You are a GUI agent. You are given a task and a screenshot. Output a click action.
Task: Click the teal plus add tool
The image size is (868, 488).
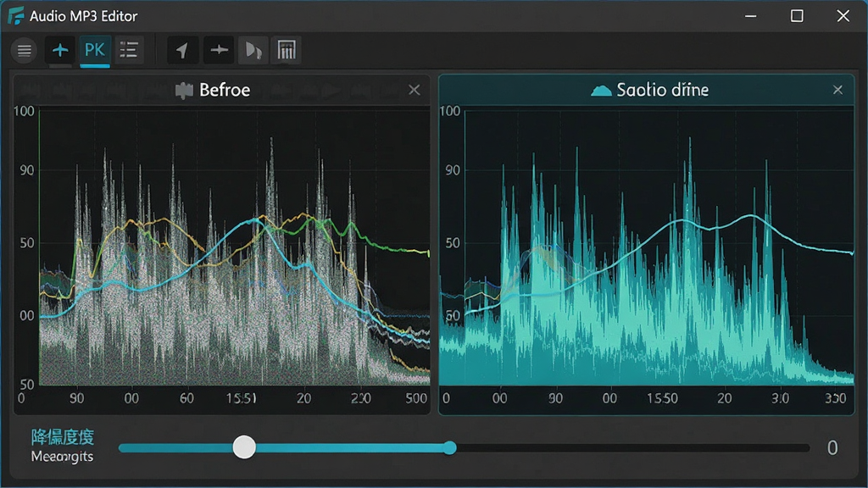pyautogui.click(x=60, y=50)
